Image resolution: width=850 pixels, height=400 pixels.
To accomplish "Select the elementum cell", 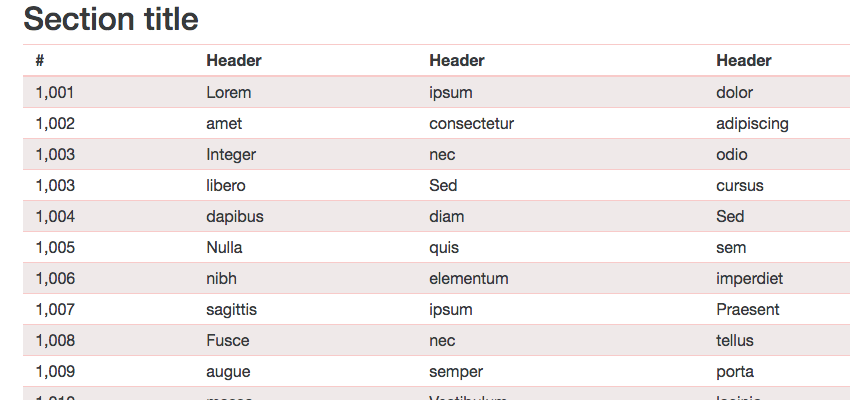I will pyautogui.click(x=469, y=279).
